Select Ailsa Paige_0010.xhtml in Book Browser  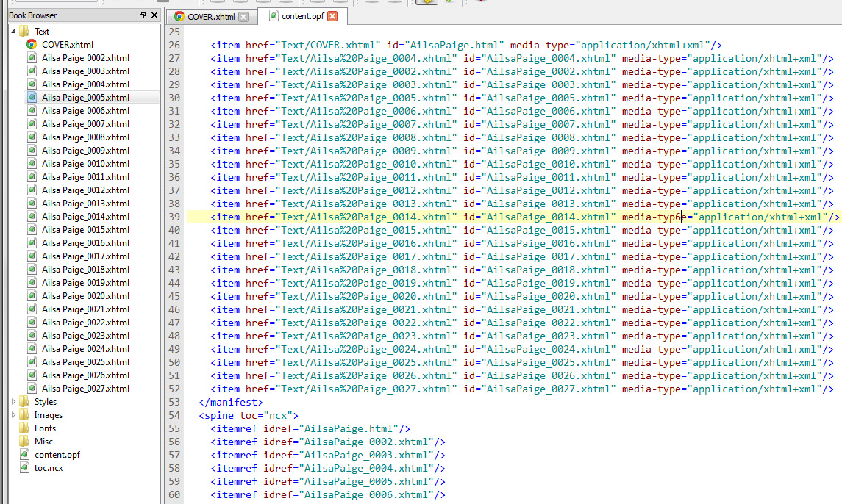[85, 164]
